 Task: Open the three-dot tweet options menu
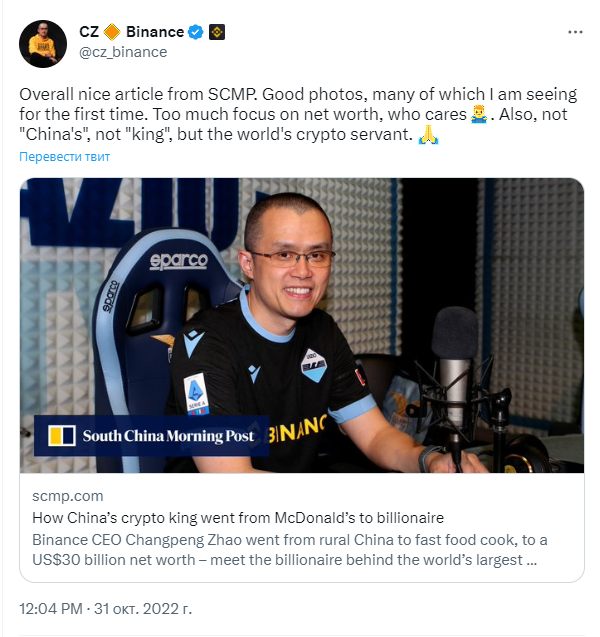click(575, 32)
